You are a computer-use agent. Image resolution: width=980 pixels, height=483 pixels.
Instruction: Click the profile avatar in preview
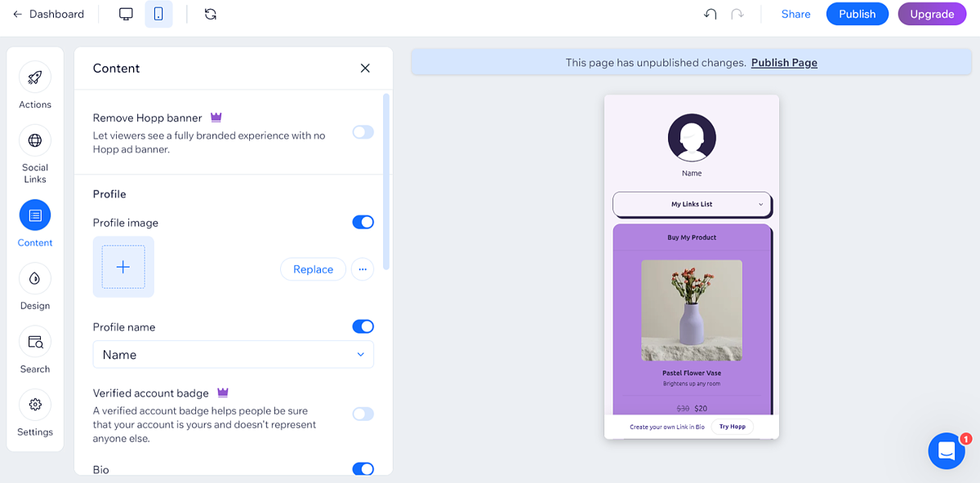pyautogui.click(x=692, y=137)
